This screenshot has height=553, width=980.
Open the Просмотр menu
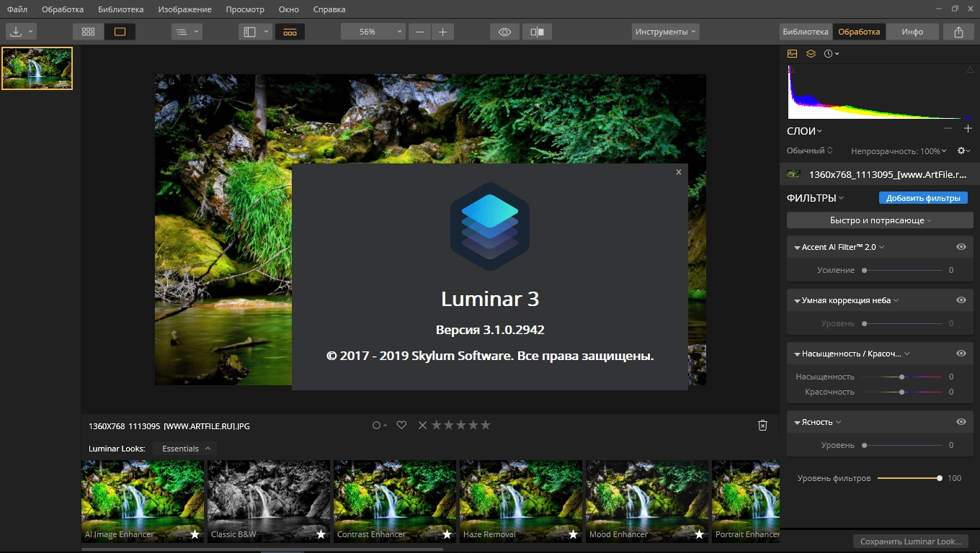[x=245, y=9]
